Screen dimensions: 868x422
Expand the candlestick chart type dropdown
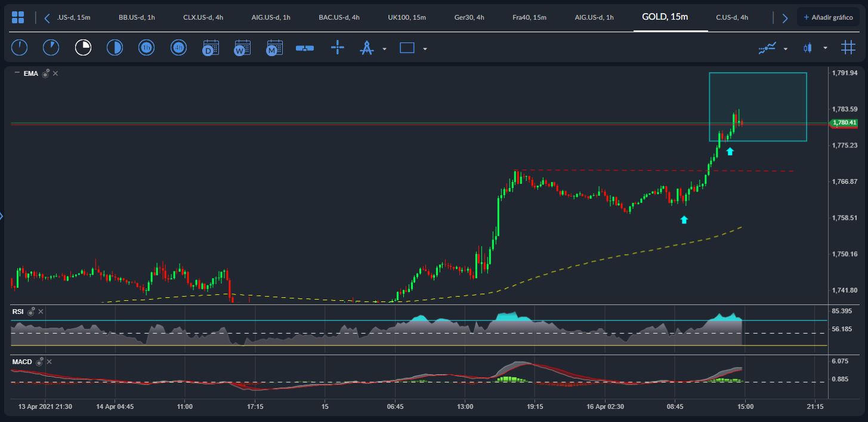(825, 48)
